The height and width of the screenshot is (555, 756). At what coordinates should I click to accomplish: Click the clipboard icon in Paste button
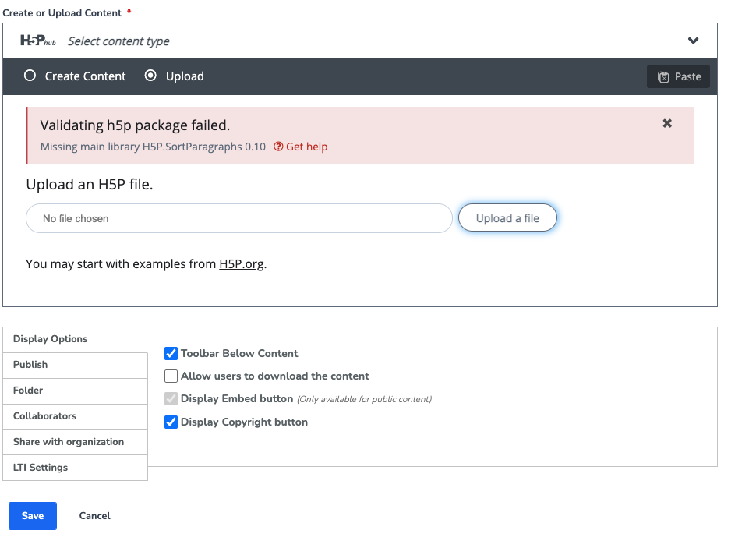click(x=663, y=76)
